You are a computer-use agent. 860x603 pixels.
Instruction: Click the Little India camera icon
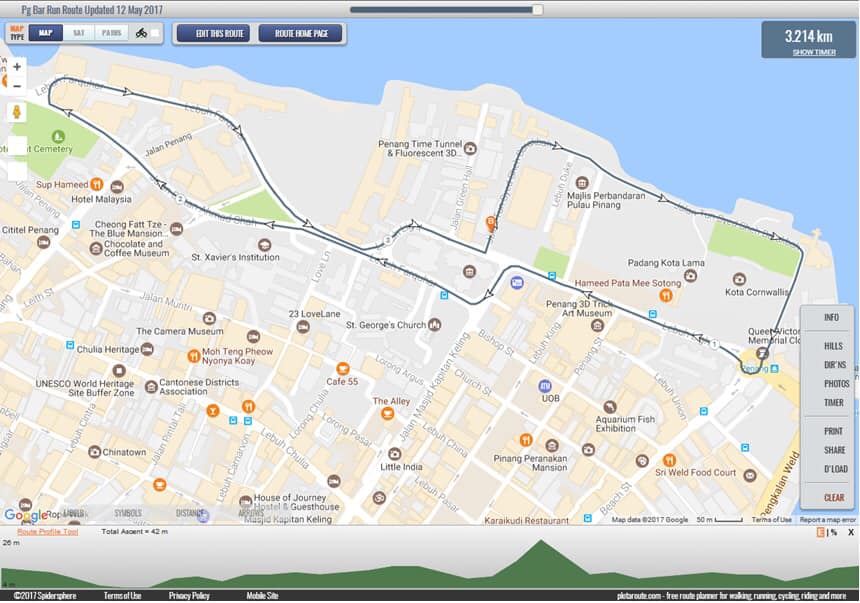click(394, 454)
